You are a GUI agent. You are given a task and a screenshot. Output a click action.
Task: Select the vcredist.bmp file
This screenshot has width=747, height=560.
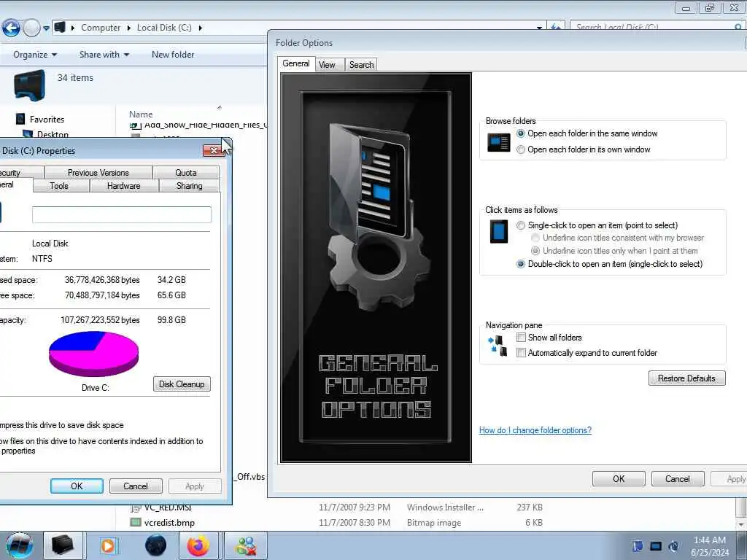(169, 522)
